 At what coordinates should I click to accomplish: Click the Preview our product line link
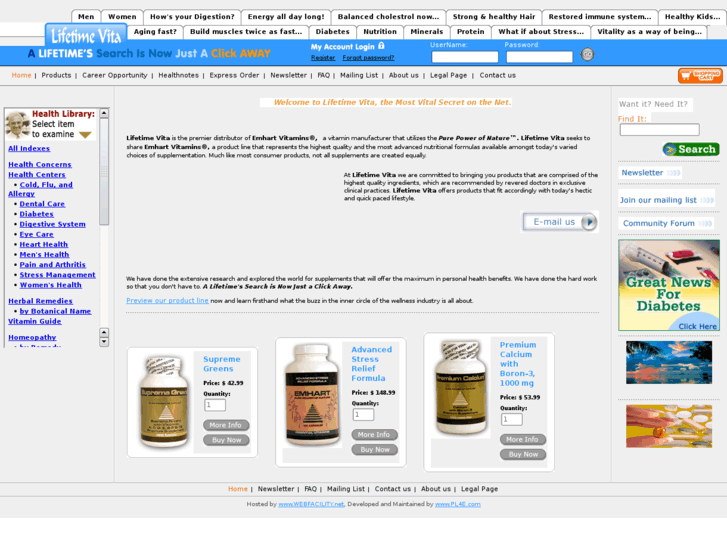(167, 301)
